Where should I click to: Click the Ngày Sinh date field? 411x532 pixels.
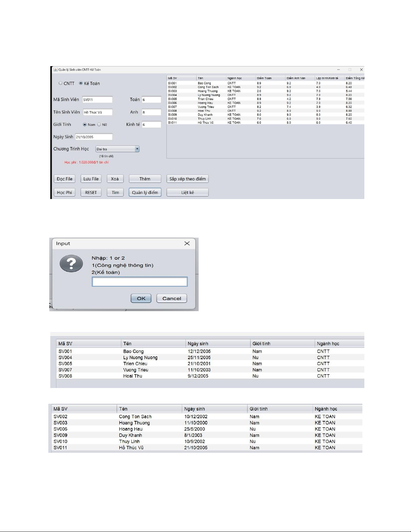94,137
